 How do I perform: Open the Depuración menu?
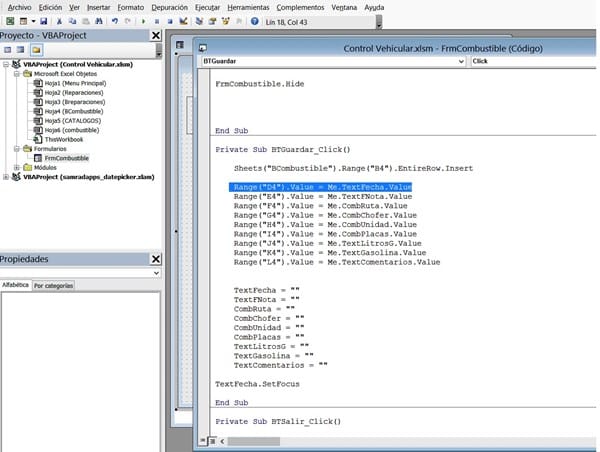click(169, 6)
